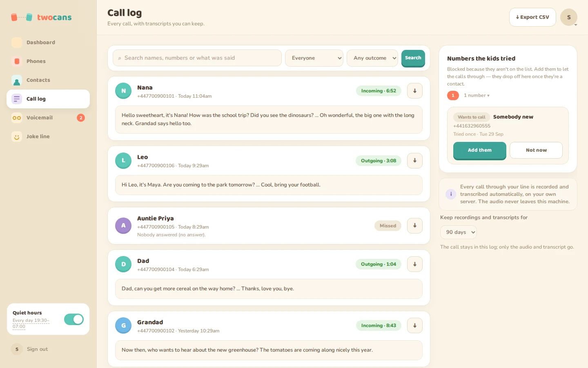This screenshot has height=368, width=588.
Task: Focus the search names and numbers field
Action: (x=197, y=58)
